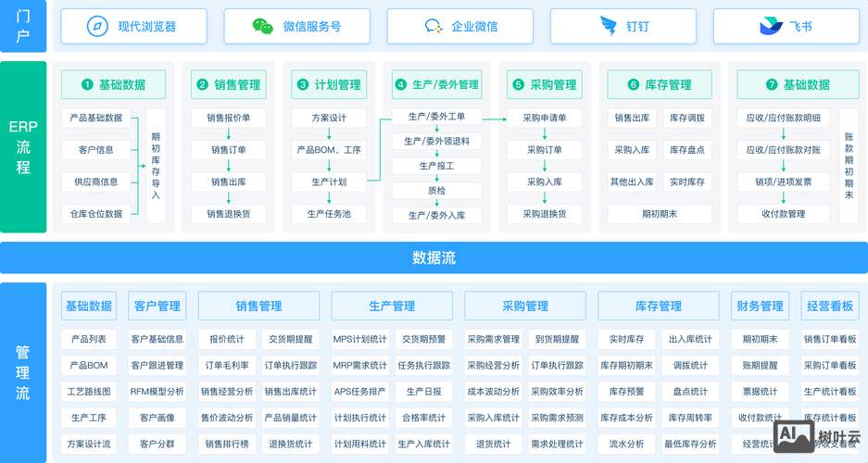868x463 pixels.
Task: Click the 采购退换货 step
Action: (545, 214)
